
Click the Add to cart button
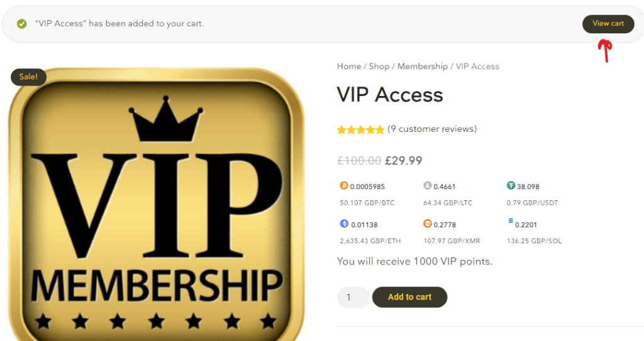tap(409, 297)
